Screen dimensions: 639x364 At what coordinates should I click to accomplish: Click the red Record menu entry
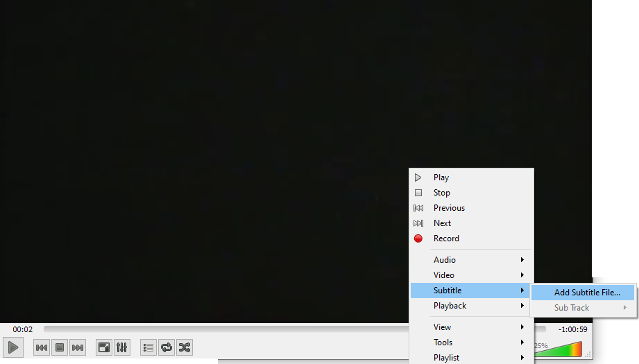(x=446, y=239)
